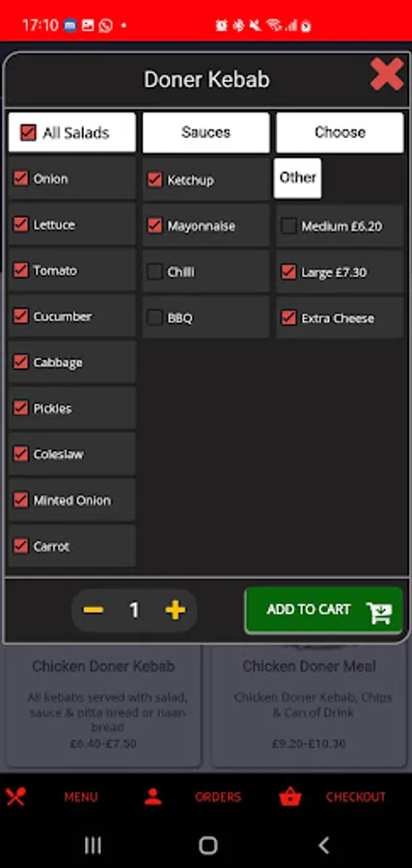Uncheck the All Salads checkbox
The width and height of the screenshot is (412, 868).
pyautogui.click(x=28, y=132)
